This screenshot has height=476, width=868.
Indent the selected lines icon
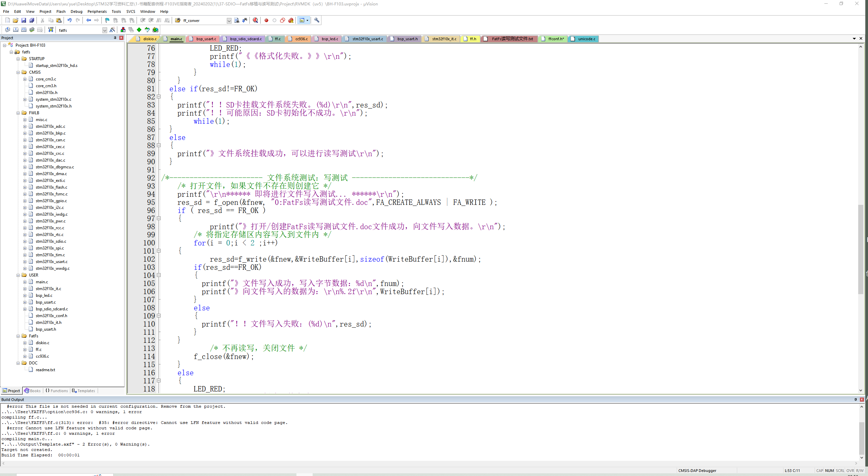point(143,20)
